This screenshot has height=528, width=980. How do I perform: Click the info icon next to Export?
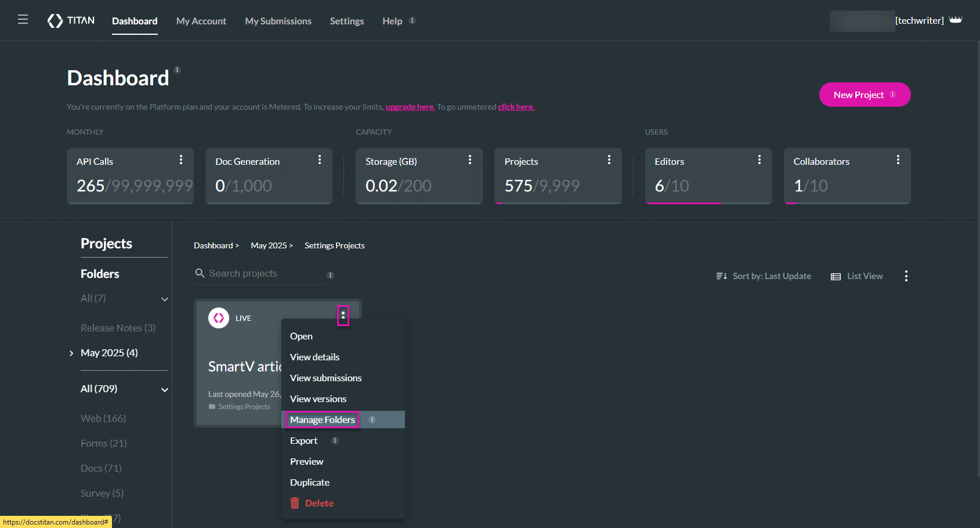point(335,441)
